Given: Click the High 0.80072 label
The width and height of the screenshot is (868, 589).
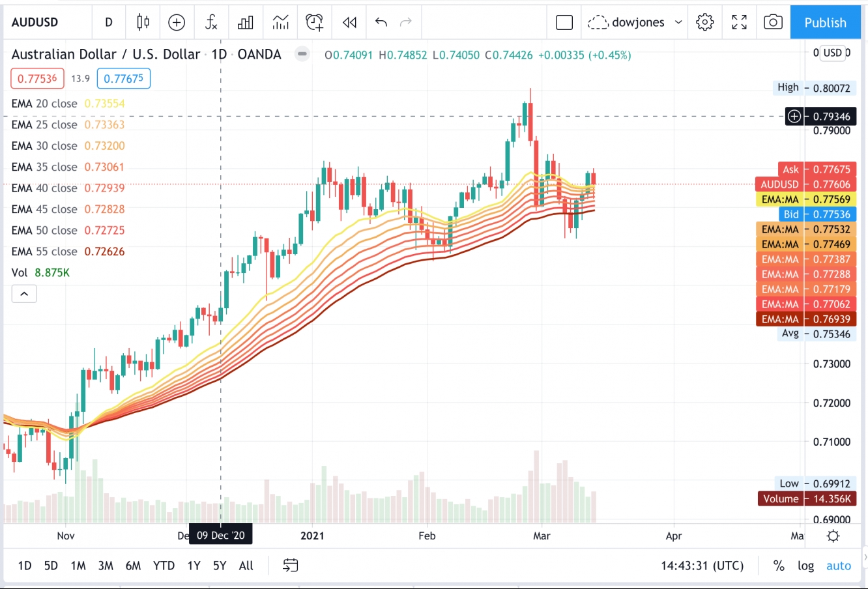Looking at the screenshot, I should pyautogui.click(x=813, y=88).
